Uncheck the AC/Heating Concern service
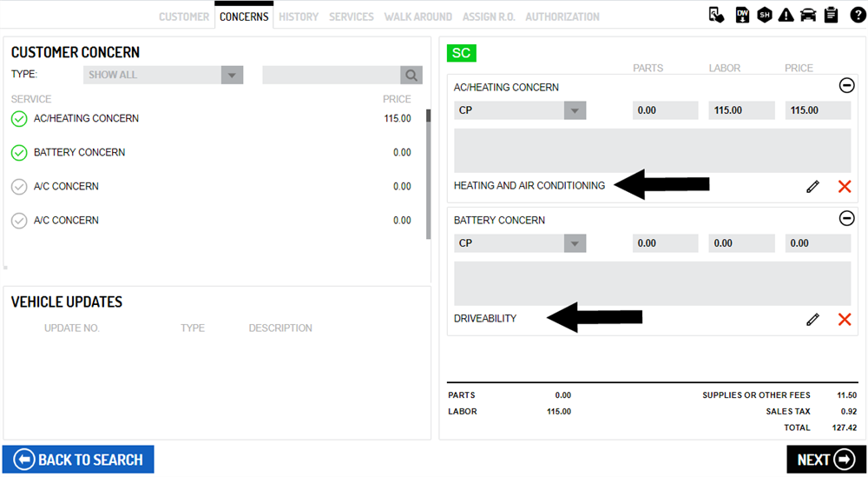Viewport: 868px width, 477px height. coord(19,119)
